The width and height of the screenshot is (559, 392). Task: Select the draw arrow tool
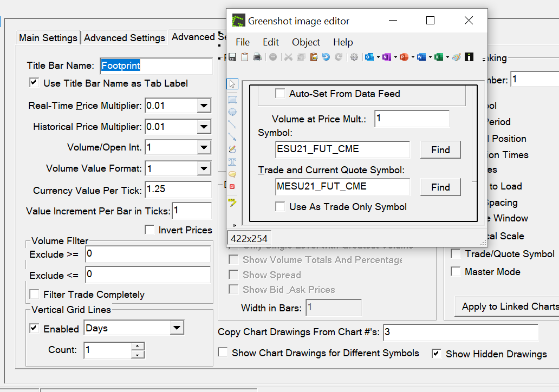[232, 137]
